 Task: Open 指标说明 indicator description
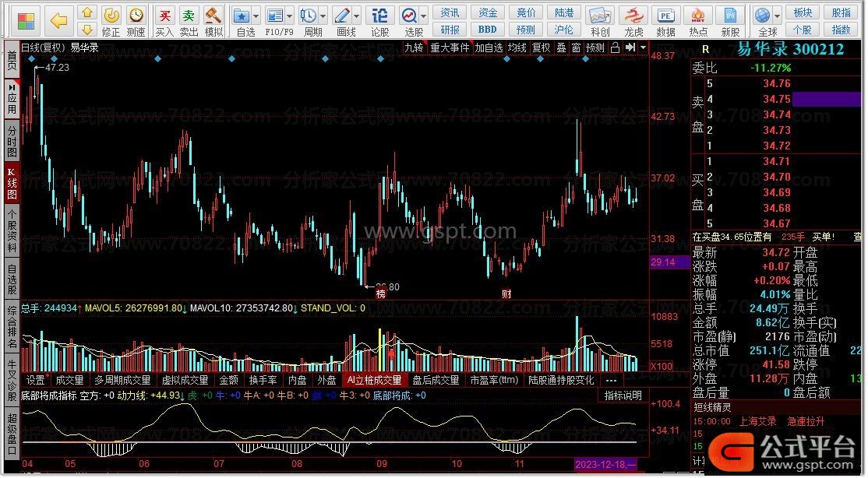click(623, 395)
